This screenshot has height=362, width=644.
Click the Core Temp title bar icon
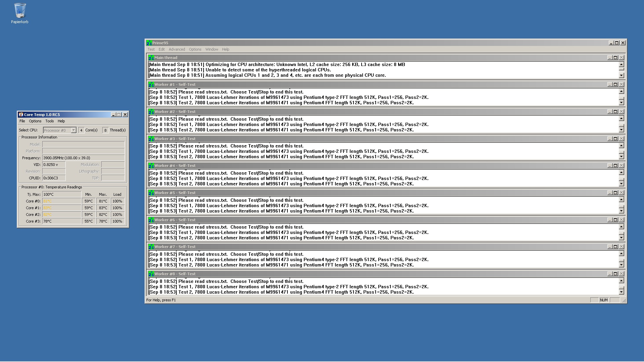coord(21,115)
